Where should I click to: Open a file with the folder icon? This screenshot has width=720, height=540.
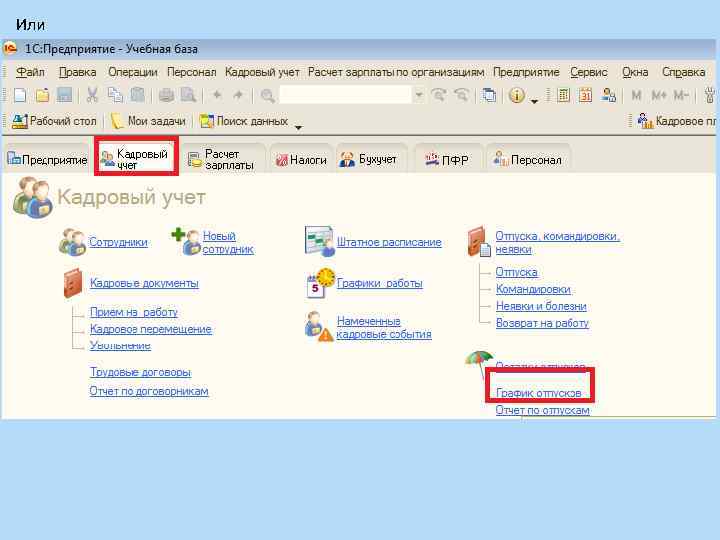tap(42, 95)
